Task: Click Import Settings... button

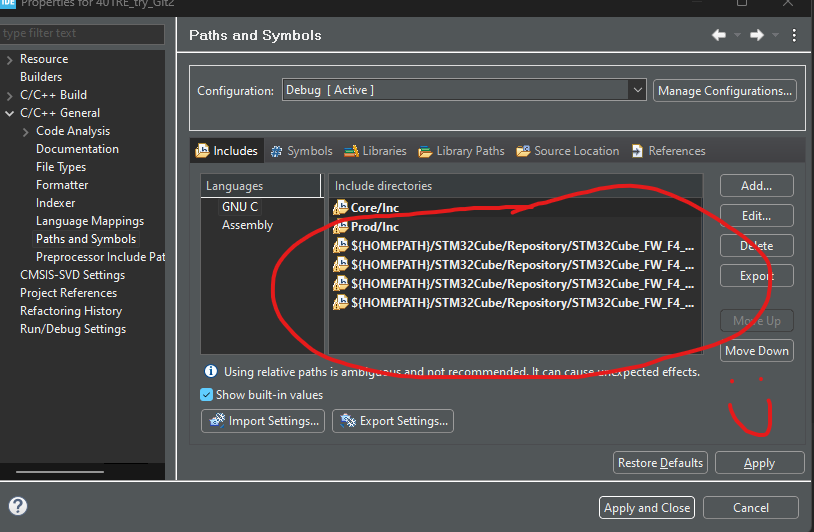Action: (x=263, y=421)
